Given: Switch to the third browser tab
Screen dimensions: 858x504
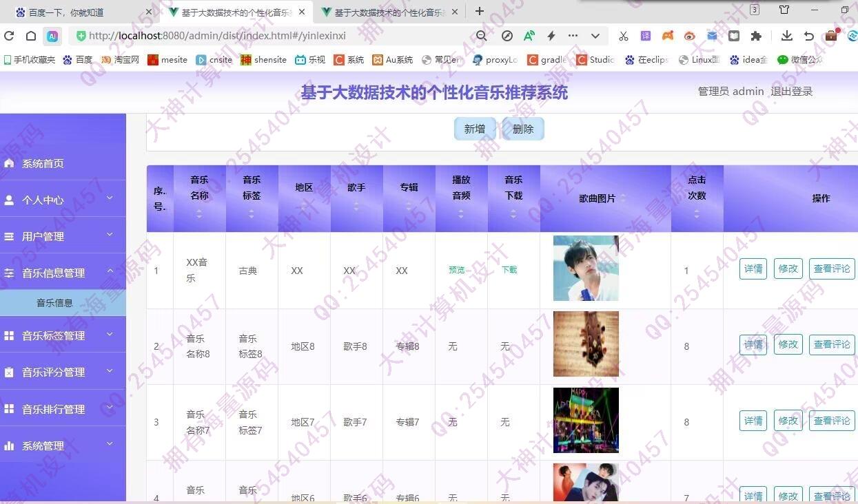Looking at the screenshot, I should 389,12.
